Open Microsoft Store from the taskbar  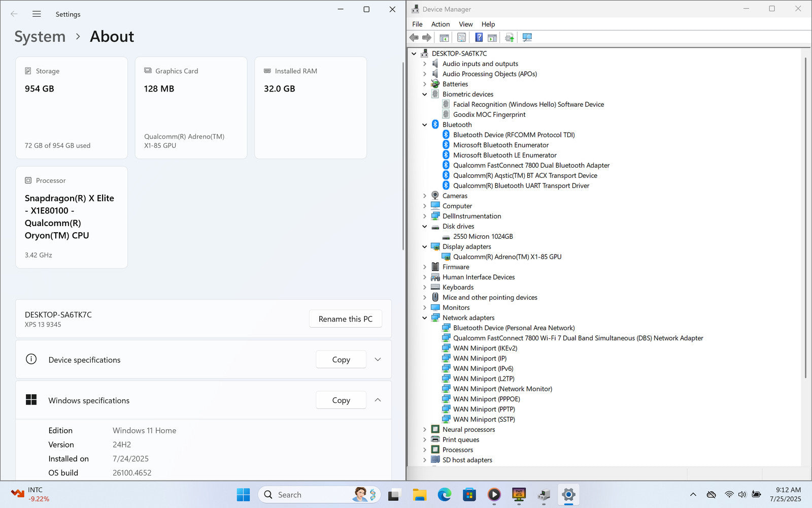469,495
